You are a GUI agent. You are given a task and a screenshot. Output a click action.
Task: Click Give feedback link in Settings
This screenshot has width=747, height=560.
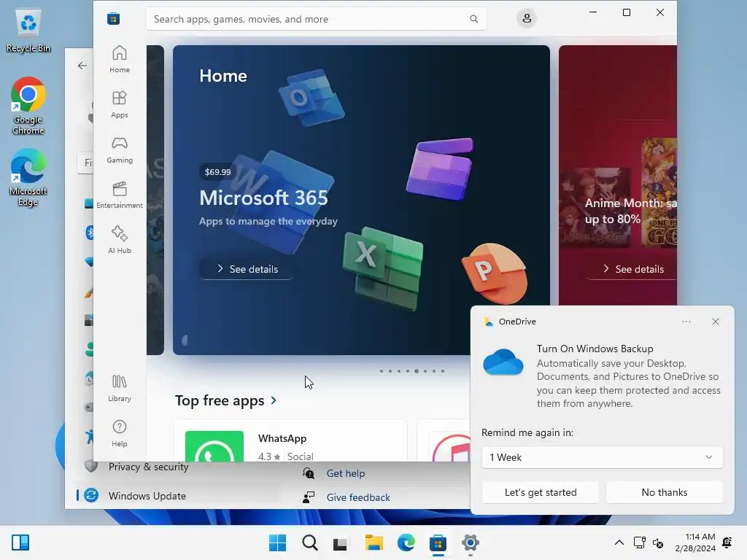pyautogui.click(x=358, y=497)
